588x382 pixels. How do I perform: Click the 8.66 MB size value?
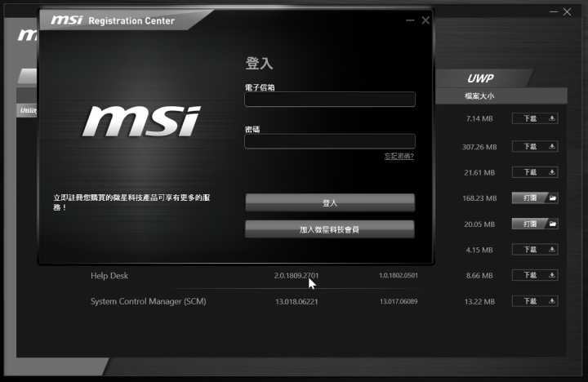[479, 276]
